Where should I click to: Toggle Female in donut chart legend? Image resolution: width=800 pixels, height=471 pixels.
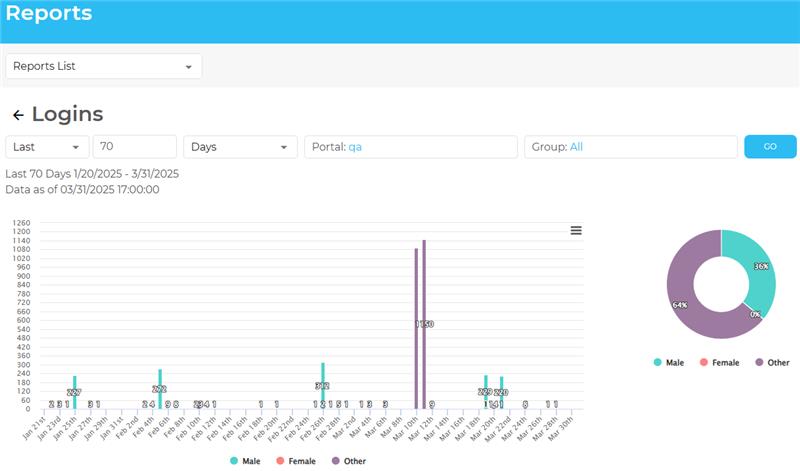click(x=719, y=362)
